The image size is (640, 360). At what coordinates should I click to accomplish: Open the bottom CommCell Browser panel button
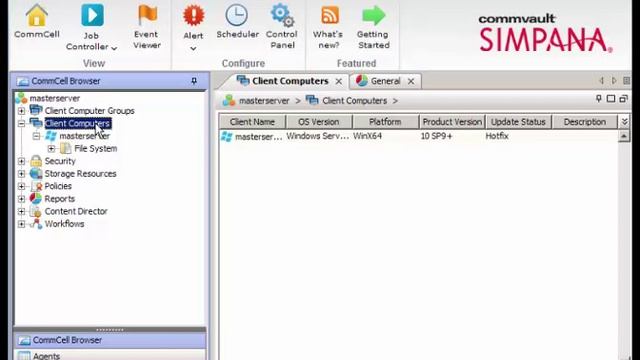[110, 340]
